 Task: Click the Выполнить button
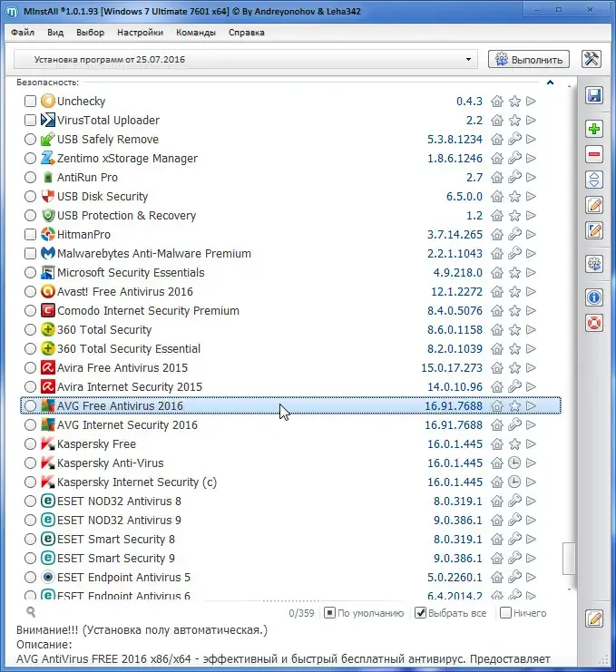[x=529, y=59]
